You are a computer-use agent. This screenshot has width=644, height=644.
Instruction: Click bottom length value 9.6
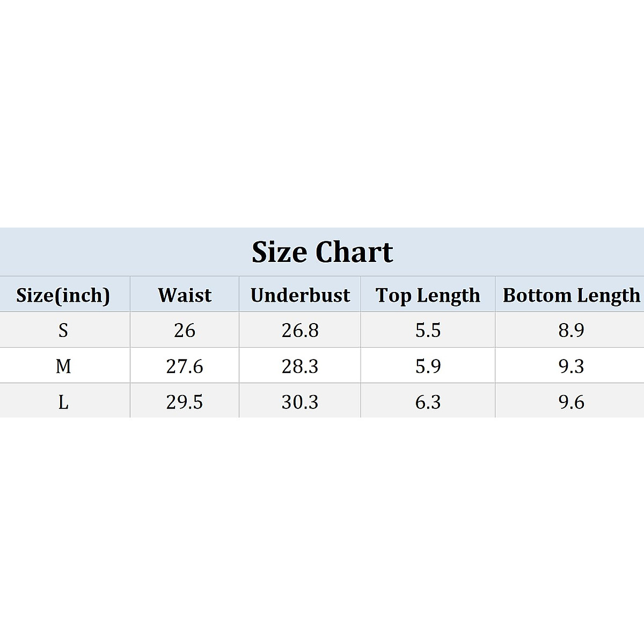[571, 402]
